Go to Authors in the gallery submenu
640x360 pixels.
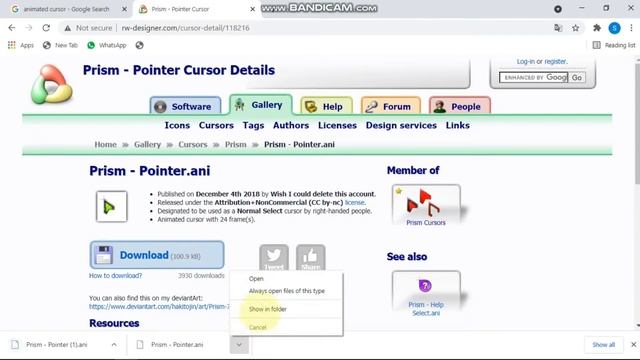coord(291,125)
